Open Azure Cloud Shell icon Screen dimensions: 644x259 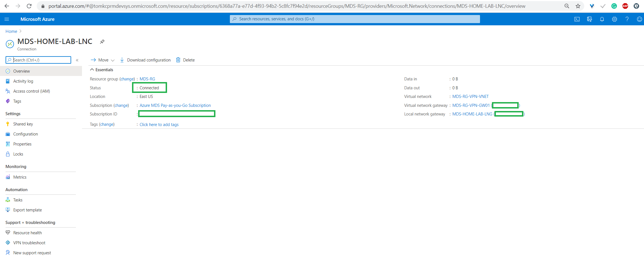pyautogui.click(x=577, y=19)
